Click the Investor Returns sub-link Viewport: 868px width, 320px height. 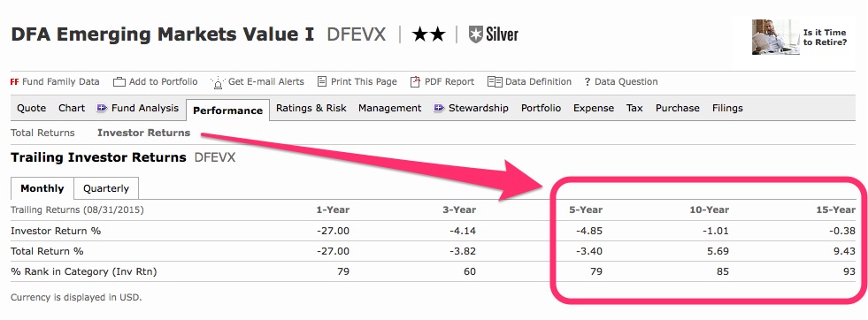144,133
